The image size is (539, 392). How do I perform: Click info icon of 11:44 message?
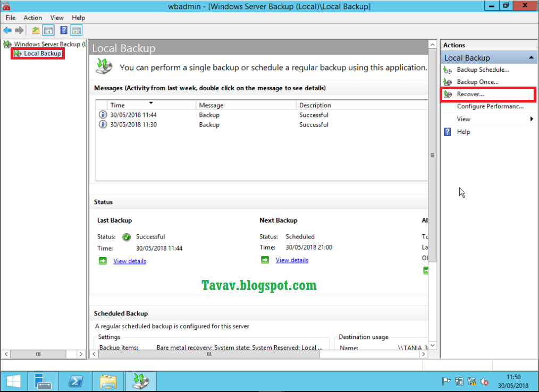pyautogui.click(x=103, y=115)
